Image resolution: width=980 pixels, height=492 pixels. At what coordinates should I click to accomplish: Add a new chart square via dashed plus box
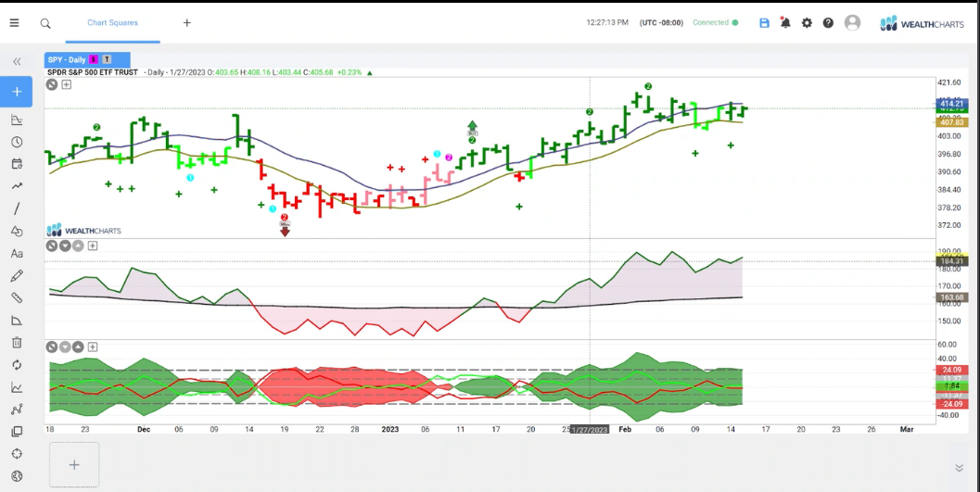[x=74, y=465]
